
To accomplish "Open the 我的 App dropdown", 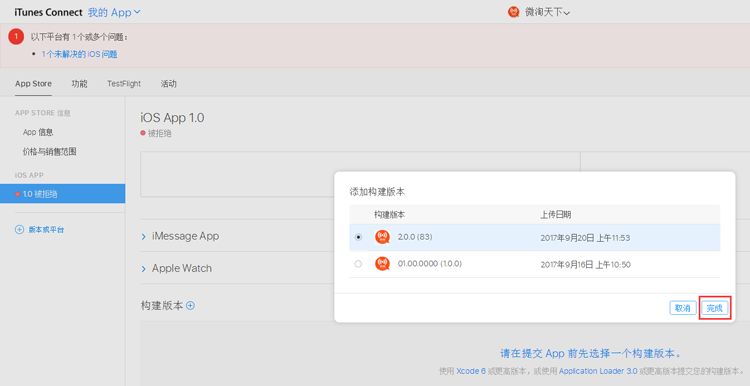I will pyautogui.click(x=114, y=12).
